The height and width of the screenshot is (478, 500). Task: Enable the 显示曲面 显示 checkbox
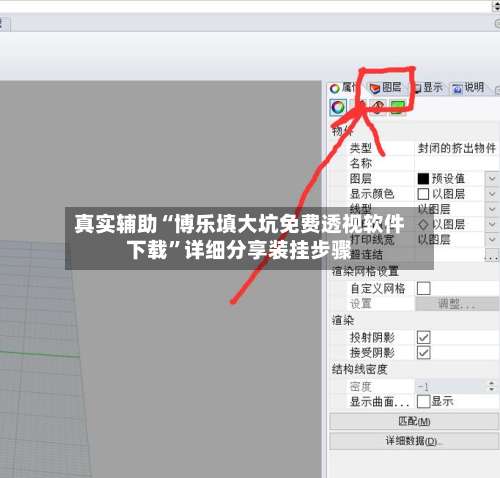click(x=423, y=401)
